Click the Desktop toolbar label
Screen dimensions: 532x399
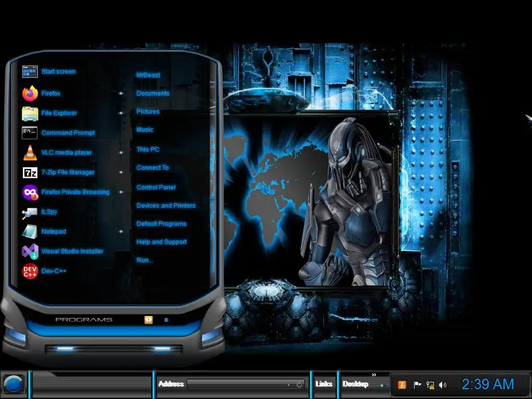[x=355, y=384]
